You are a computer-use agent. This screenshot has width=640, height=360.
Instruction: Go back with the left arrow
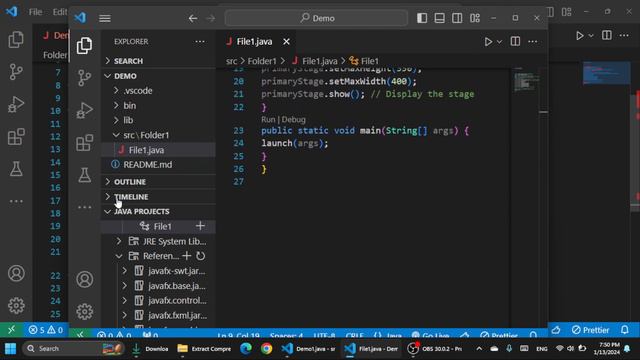pos(193,18)
